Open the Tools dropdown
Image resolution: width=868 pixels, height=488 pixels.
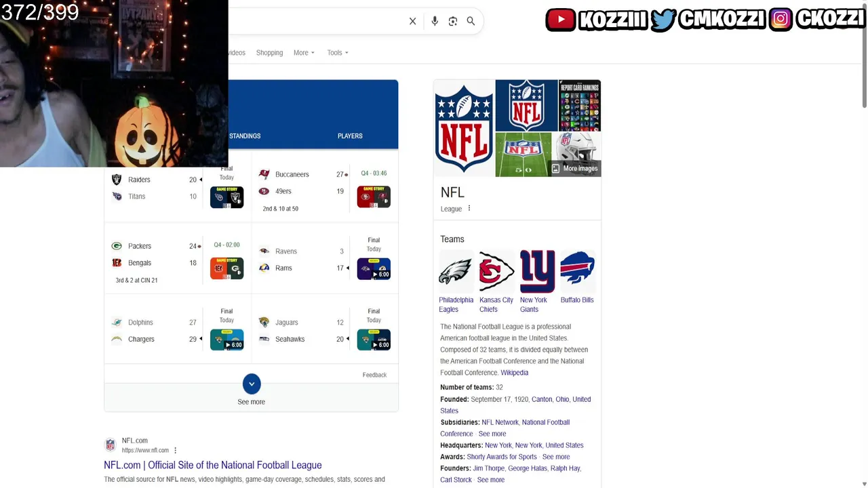point(338,53)
